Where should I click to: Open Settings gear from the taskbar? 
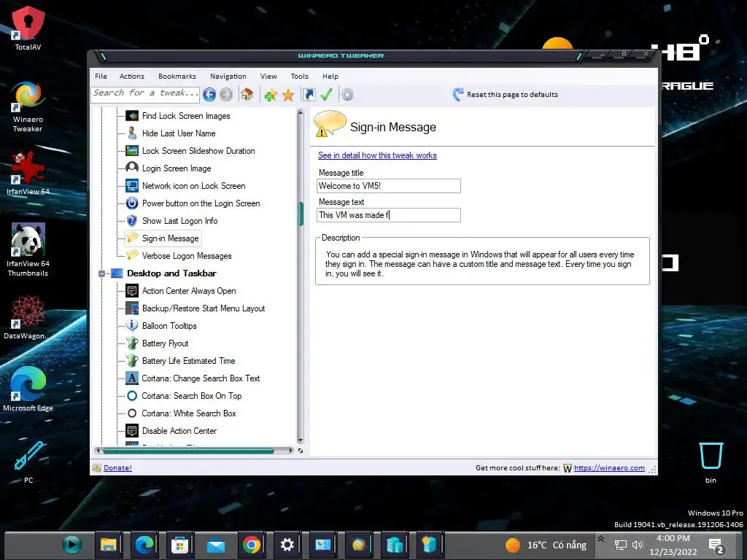pos(287,544)
